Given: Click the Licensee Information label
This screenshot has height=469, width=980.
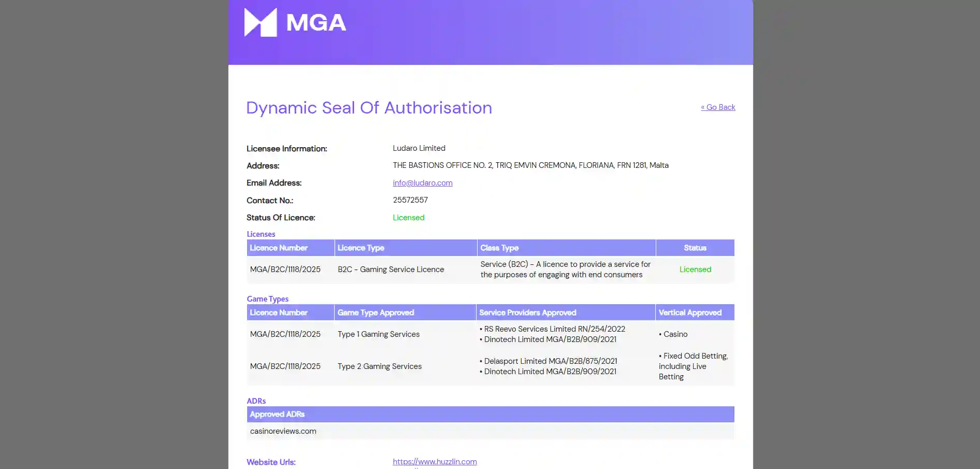Looking at the screenshot, I should point(287,149).
